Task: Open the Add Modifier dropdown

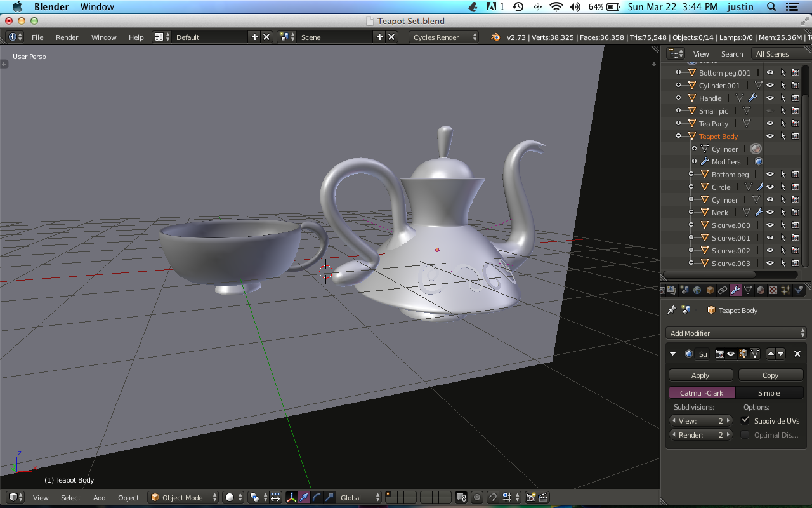Action: click(737, 333)
